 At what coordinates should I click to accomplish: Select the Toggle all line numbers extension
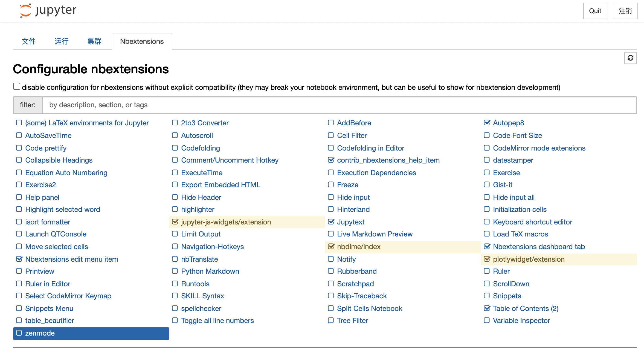click(217, 321)
